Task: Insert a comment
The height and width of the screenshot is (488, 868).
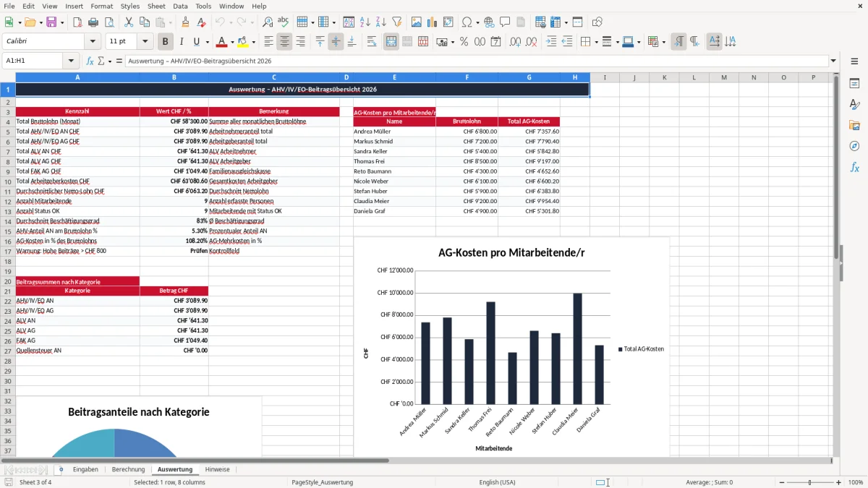Action: 505,22
